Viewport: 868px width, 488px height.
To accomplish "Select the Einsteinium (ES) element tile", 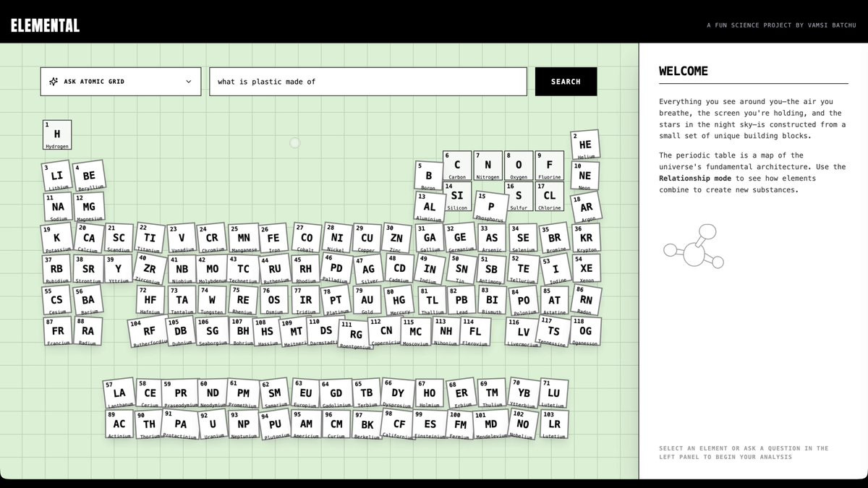I will 430,424.
